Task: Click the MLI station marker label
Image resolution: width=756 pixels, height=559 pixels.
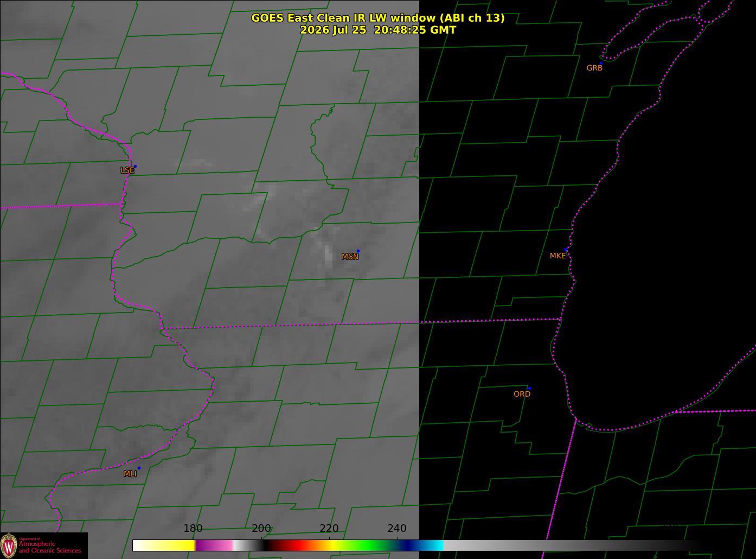Action: 130,474
